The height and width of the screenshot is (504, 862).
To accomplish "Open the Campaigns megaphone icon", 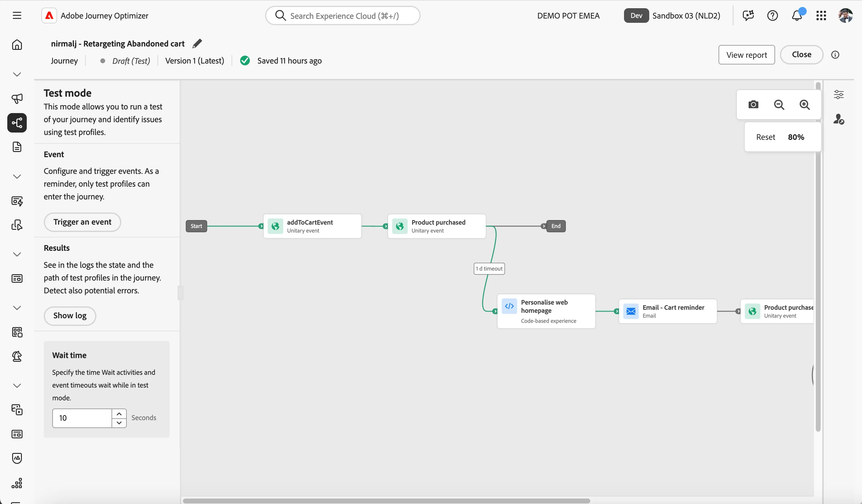I will tap(17, 98).
